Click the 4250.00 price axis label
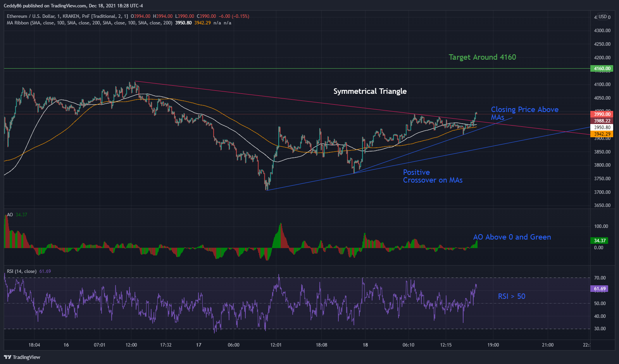Viewport: 619px width, 364px height. pos(602,44)
